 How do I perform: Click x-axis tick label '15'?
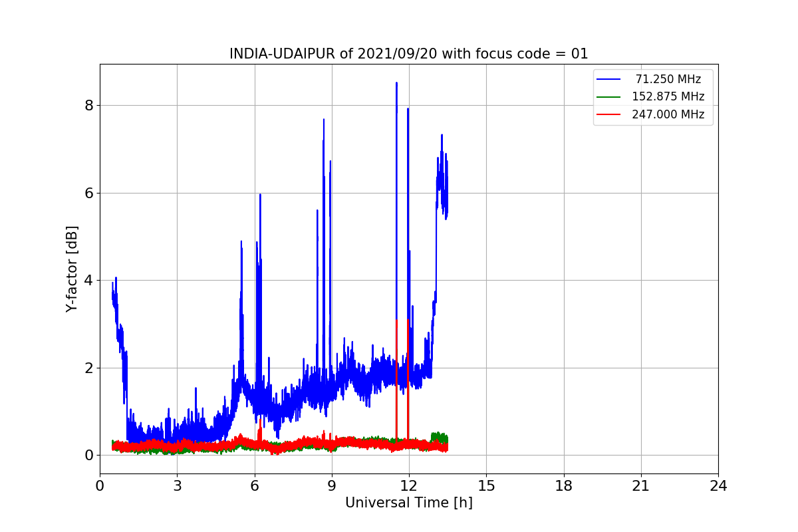click(486, 486)
